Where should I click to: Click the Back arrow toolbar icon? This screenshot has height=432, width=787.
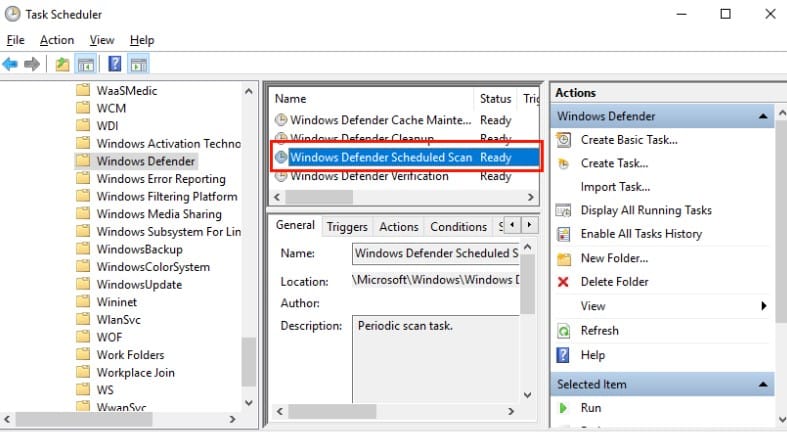coord(10,64)
